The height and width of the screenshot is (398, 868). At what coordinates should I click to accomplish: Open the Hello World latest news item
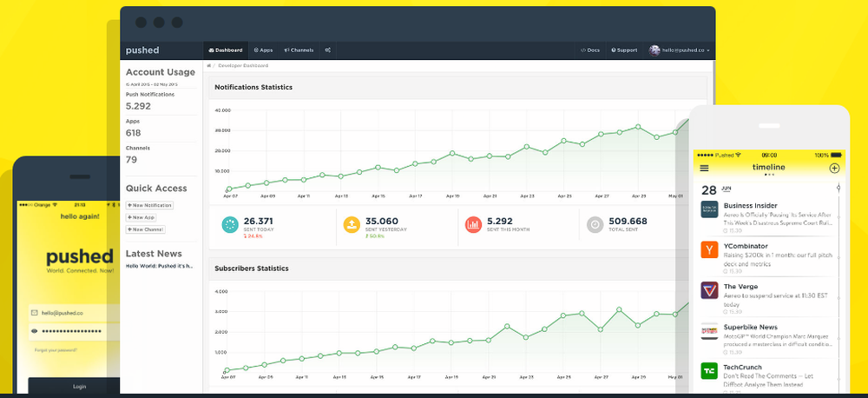pyautogui.click(x=160, y=266)
